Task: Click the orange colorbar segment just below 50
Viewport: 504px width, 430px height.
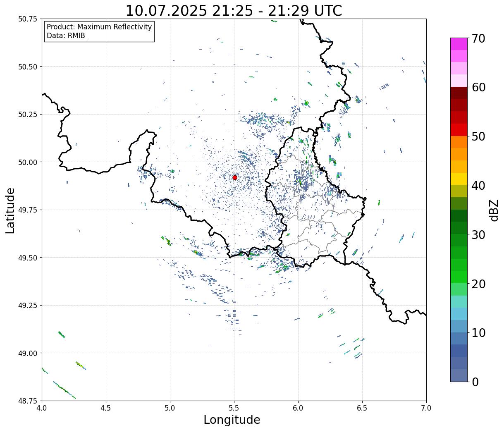Action: click(x=459, y=142)
